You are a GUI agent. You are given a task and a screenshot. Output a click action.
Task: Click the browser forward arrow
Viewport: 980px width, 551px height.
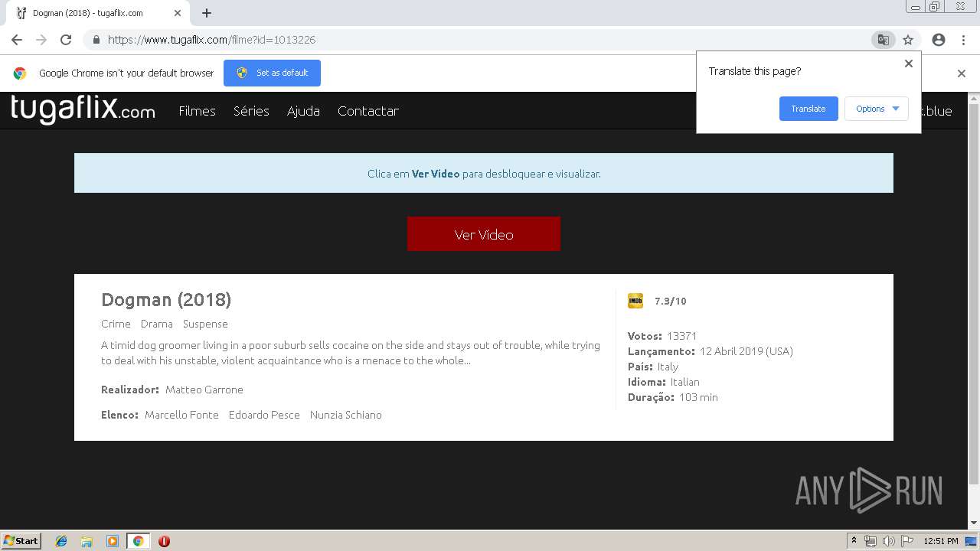click(x=41, y=40)
